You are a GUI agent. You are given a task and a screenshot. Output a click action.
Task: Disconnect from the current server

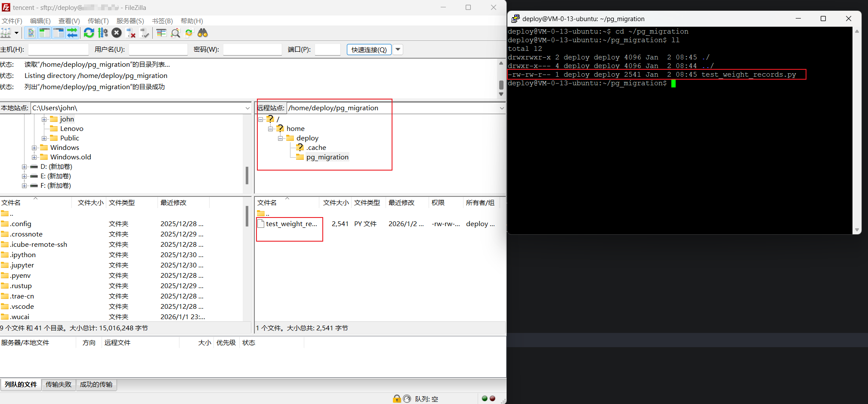(131, 33)
